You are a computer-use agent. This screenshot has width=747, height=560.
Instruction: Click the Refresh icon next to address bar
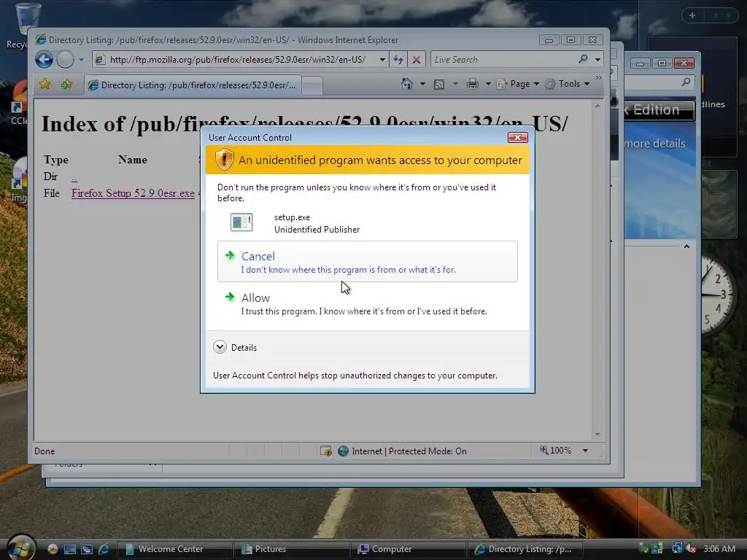coord(398,60)
